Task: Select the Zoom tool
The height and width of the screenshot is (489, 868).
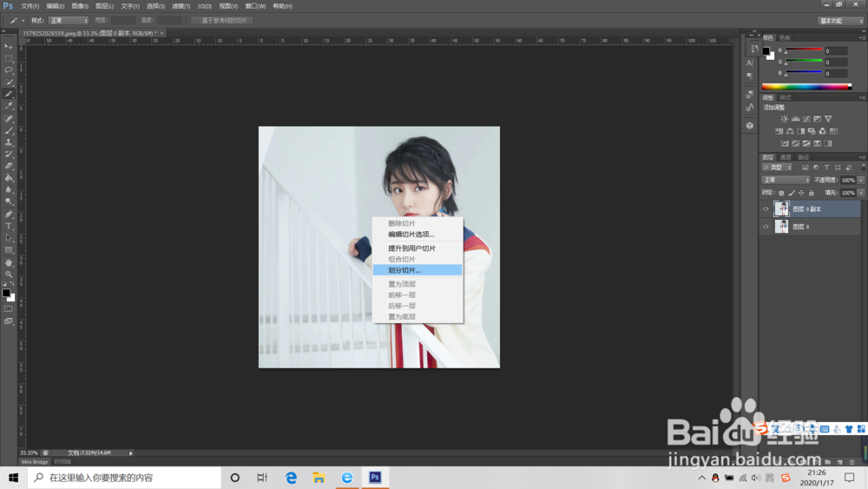Action: [9, 274]
